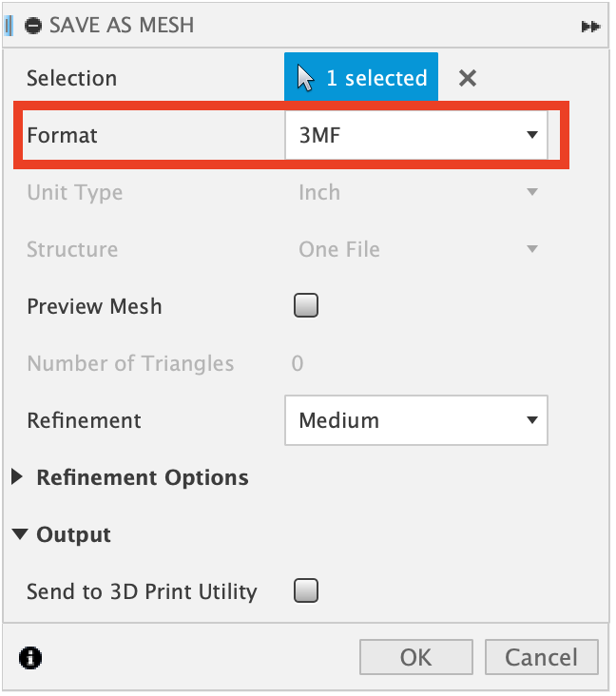Click the Format label text
The width and height of the screenshot is (616, 696).
(62, 135)
